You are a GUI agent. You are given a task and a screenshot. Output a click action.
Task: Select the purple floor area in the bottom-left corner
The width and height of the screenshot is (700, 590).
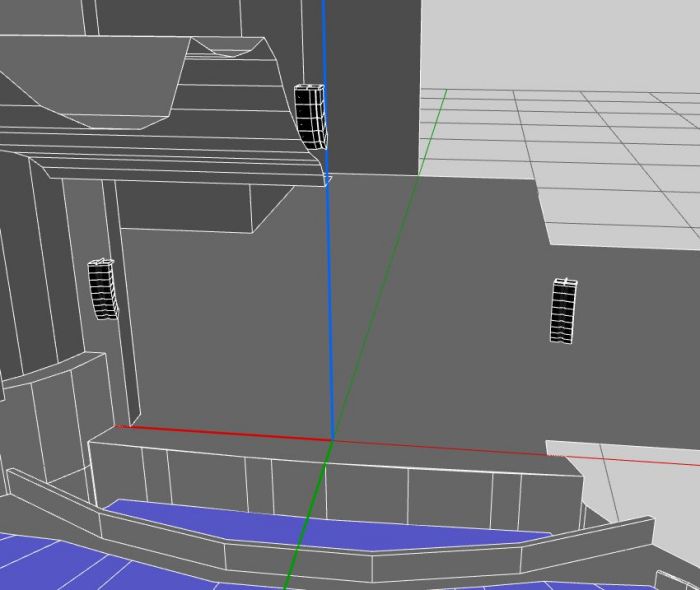(x=40, y=565)
